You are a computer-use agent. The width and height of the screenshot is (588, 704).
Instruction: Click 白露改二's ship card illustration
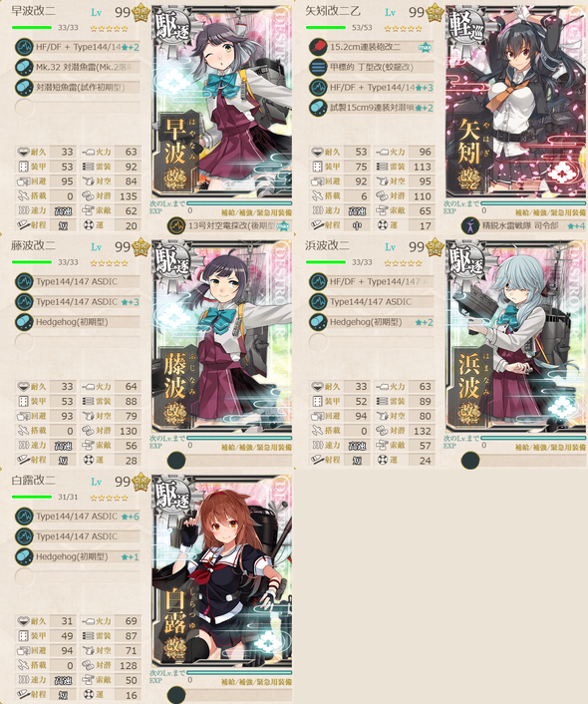pos(222,571)
